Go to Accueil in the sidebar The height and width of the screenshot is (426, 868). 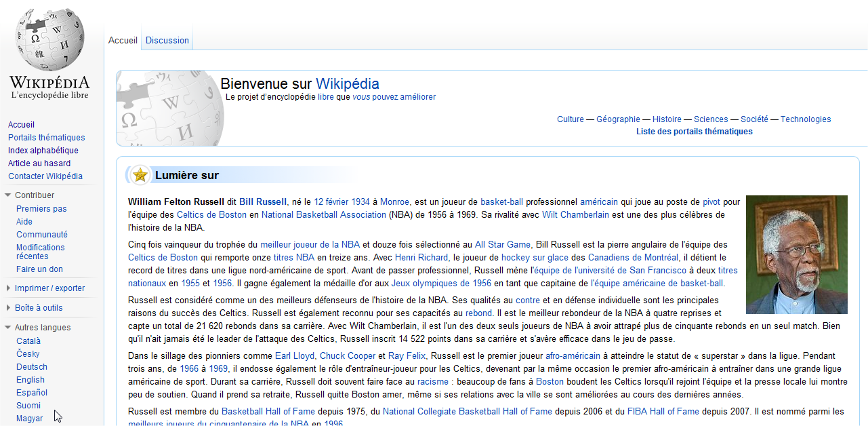tap(21, 125)
